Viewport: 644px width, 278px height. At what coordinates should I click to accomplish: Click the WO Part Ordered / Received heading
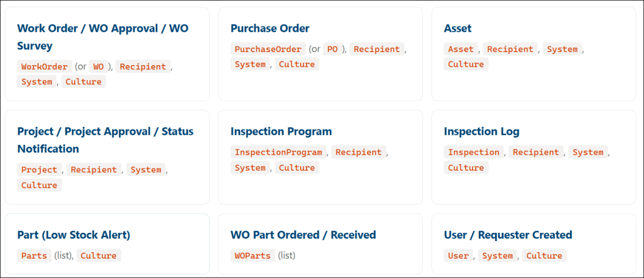coord(303,235)
